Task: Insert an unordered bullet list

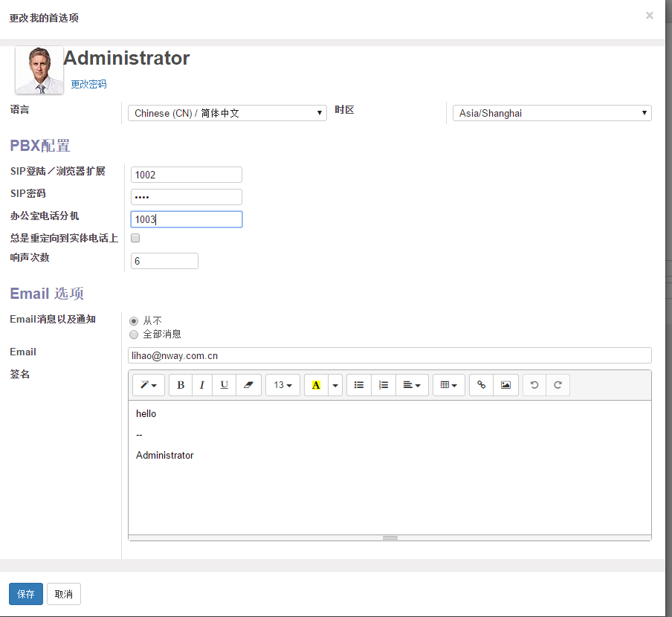Action: 359,385
